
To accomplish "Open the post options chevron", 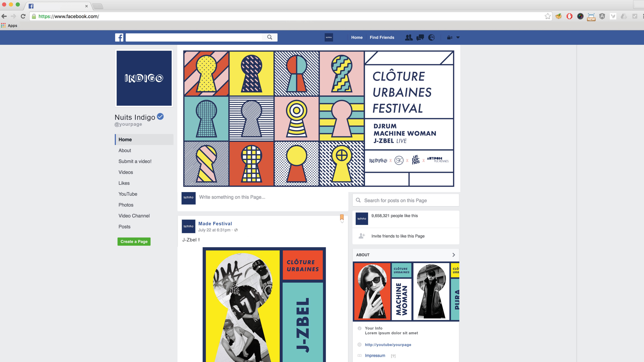I will point(342,222).
